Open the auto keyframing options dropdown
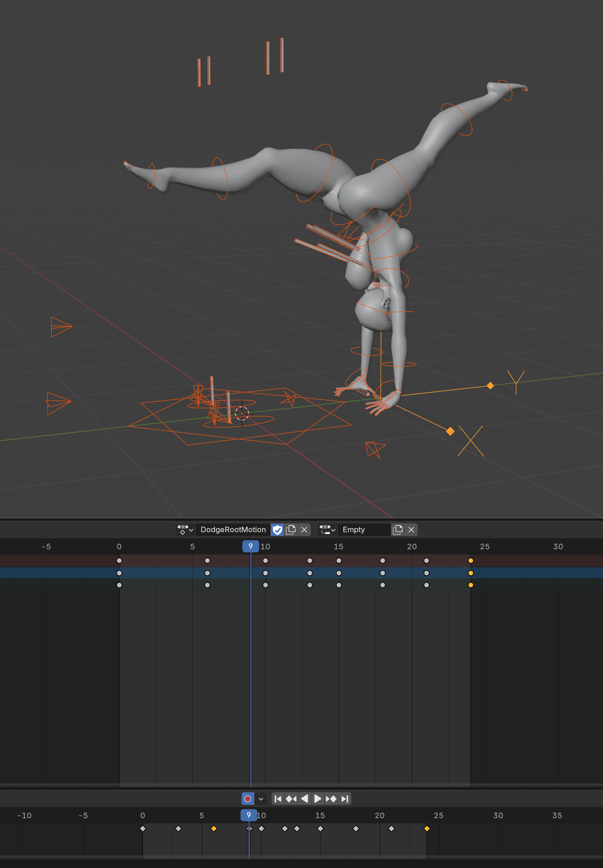Viewport: 603px width, 868px height. coord(261,799)
